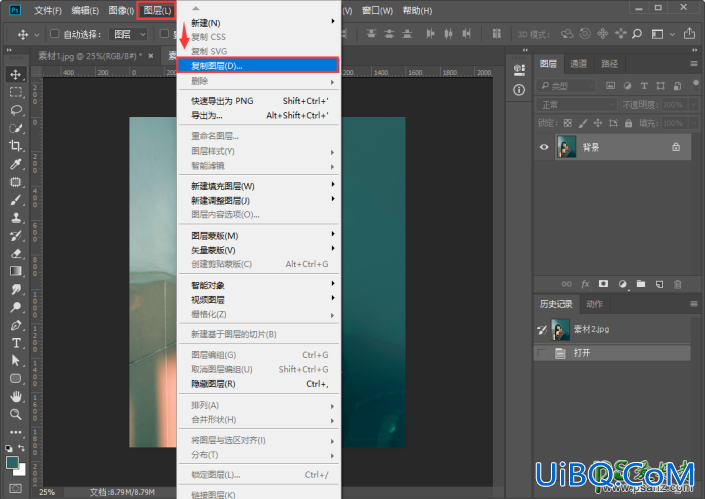
Task: Select the Quick Selection tool
Action: tap(16, 128)
